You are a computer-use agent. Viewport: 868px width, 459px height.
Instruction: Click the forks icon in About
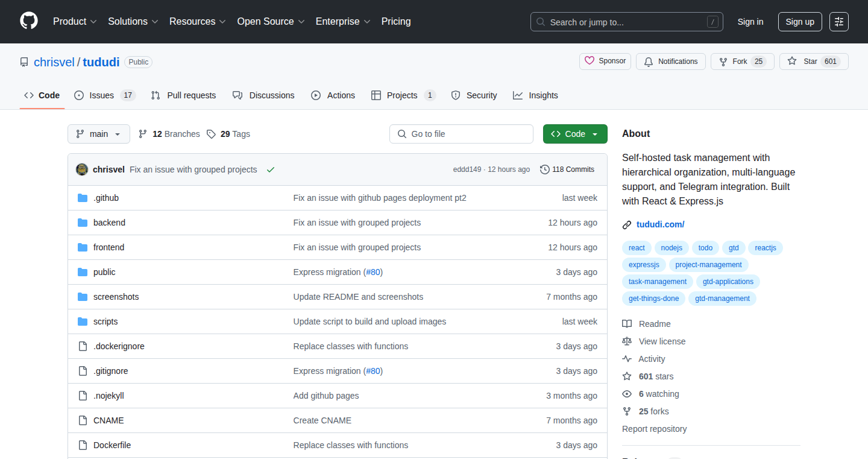[627, 411]
